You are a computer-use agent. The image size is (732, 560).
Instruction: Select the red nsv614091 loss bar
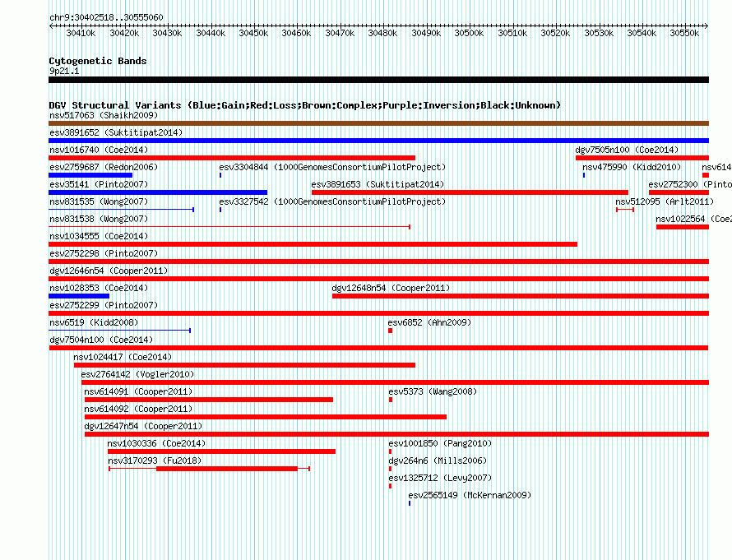(209, 400)
